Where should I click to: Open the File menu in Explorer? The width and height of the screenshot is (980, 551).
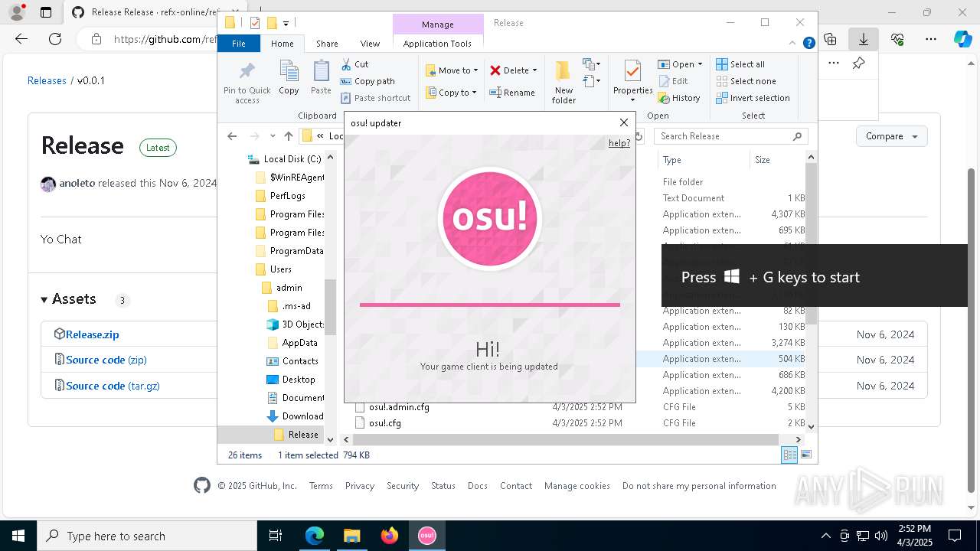point(239,44)
